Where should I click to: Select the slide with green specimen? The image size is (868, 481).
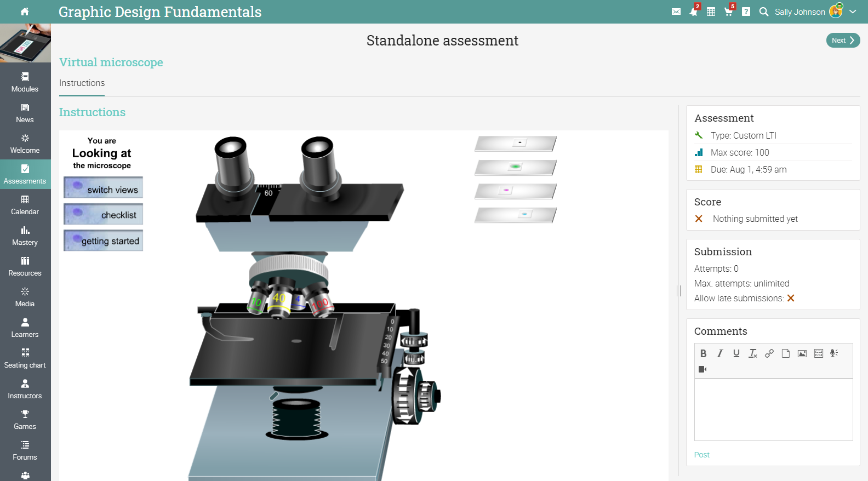click(516, 167)
